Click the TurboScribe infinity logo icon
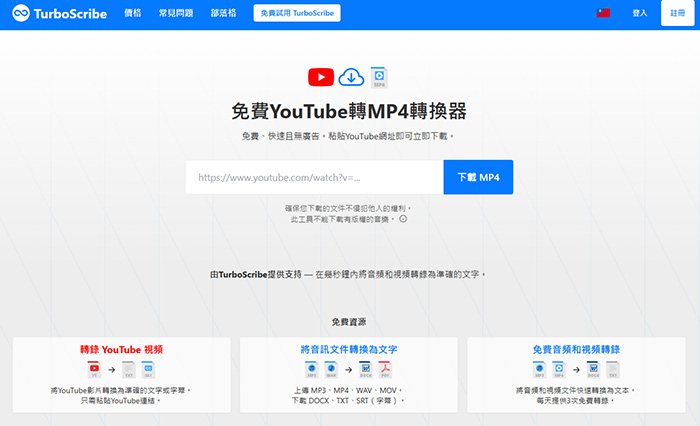Image resolution: width=700 pixels, height=426 pixels. [21, 13]
